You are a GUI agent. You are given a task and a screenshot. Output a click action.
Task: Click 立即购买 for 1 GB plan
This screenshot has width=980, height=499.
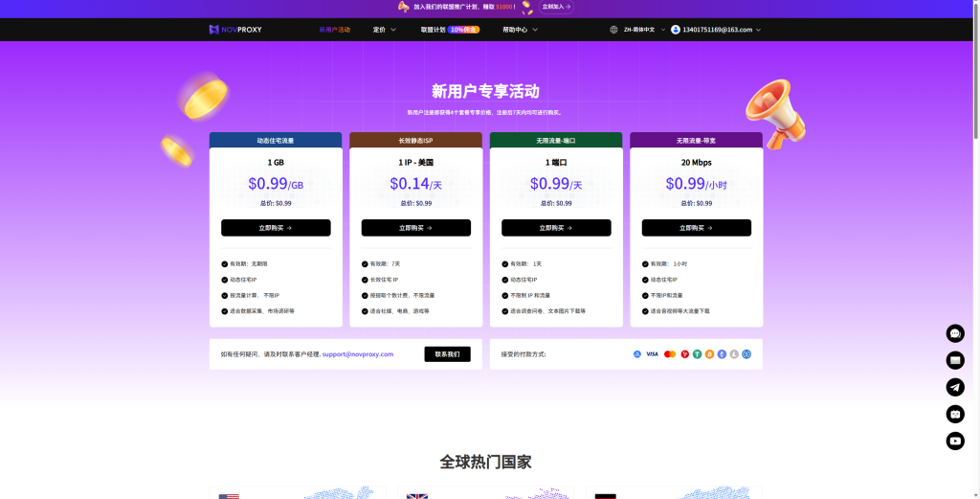276,228
